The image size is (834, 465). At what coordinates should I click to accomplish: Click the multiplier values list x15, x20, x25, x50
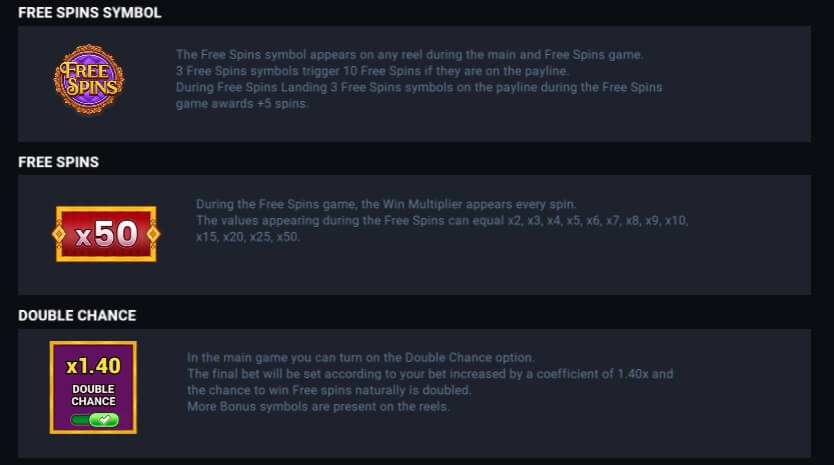247,237
